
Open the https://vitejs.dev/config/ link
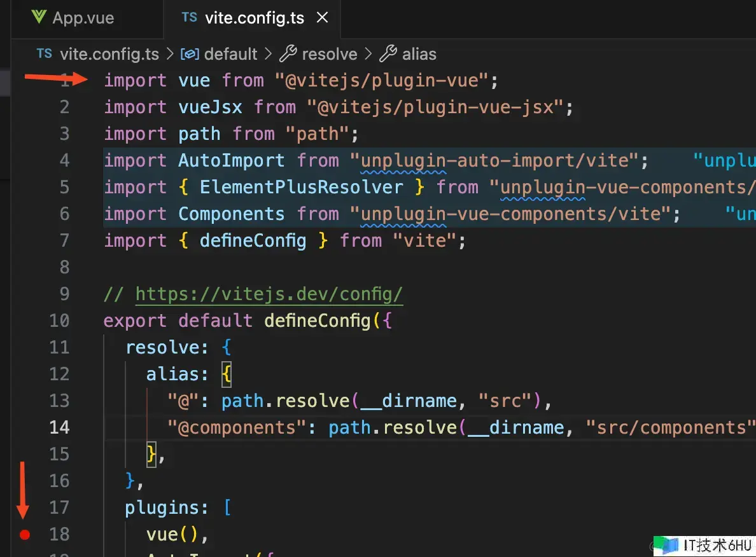tap(269, 294)
